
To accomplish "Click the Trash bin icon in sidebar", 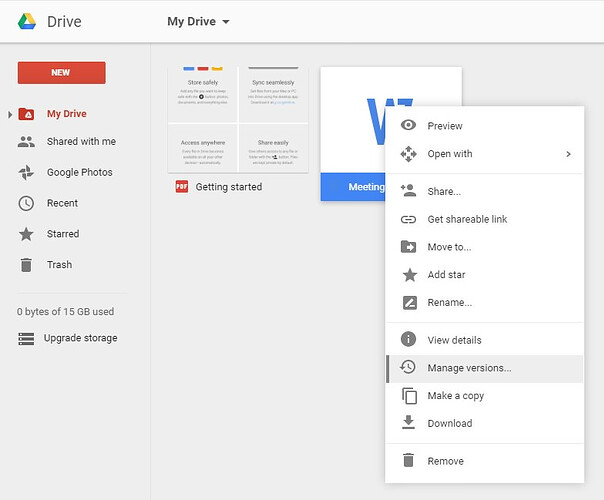I will tap(26, 265).
